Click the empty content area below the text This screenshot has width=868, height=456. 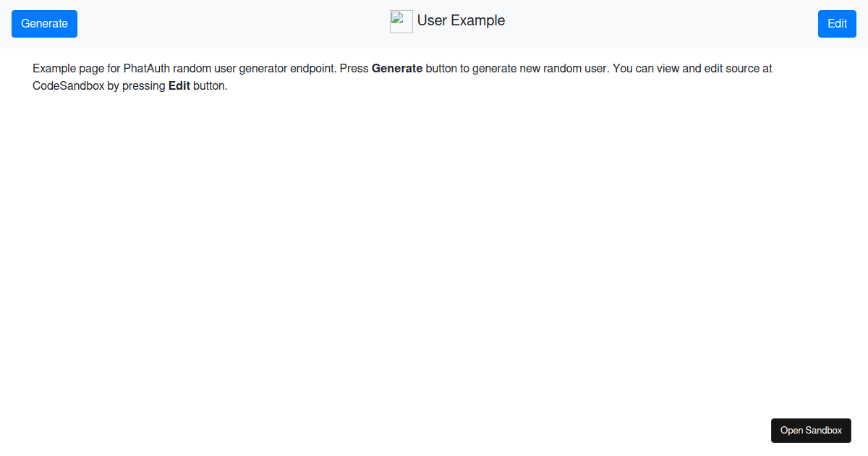(434, 253)
